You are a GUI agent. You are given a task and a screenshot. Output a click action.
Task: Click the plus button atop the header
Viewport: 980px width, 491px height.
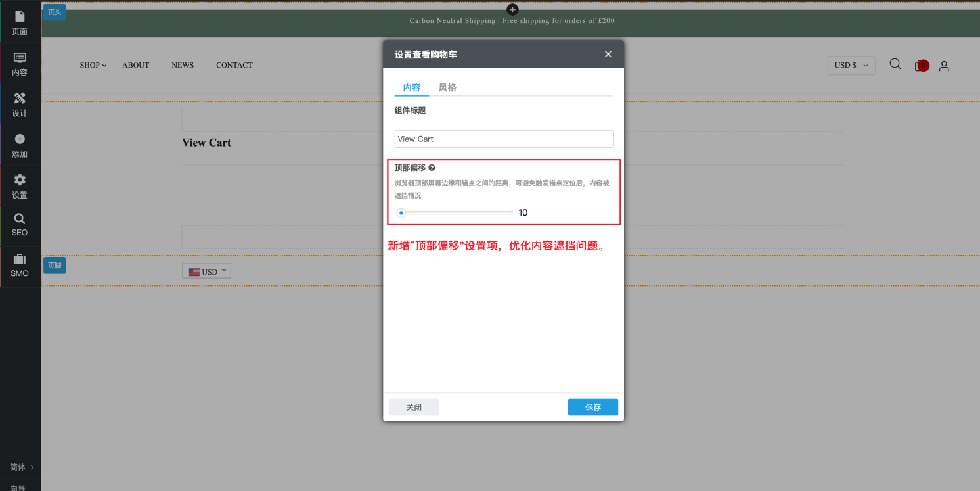click(512, 9)
